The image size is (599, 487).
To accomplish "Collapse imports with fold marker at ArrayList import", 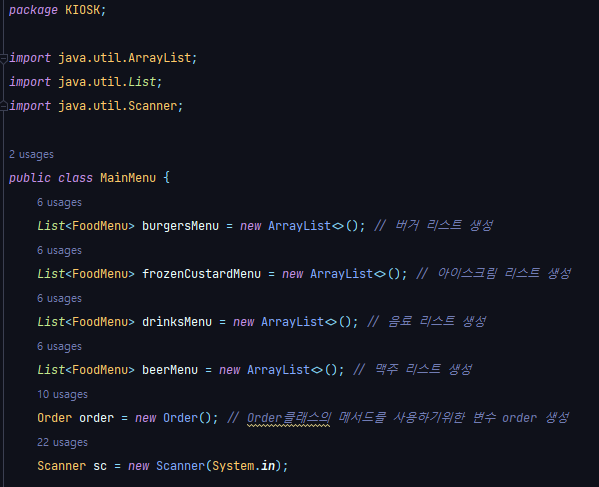I will click(3, 58).
